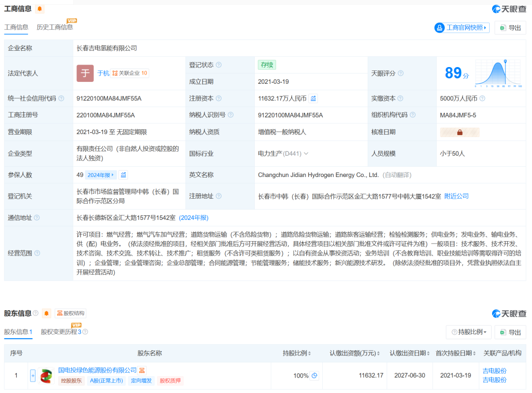
Task: Click the pie chart icon beside 100% shareholding
Action: click(314, 376)
